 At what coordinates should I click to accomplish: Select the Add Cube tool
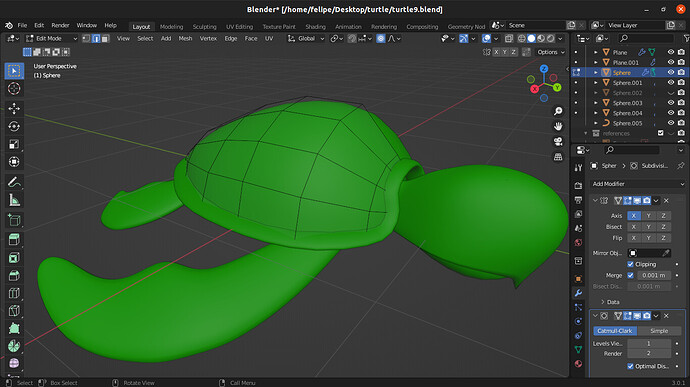14,220
